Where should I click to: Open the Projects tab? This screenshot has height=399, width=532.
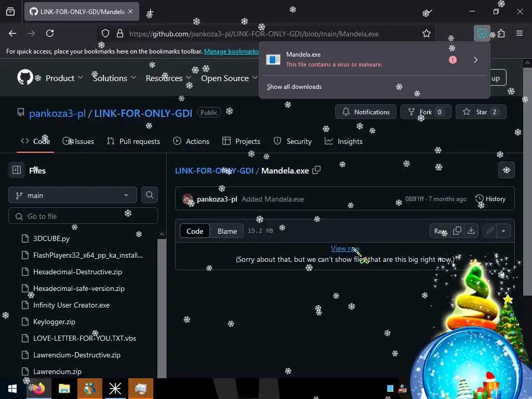[x=241, y=141]
